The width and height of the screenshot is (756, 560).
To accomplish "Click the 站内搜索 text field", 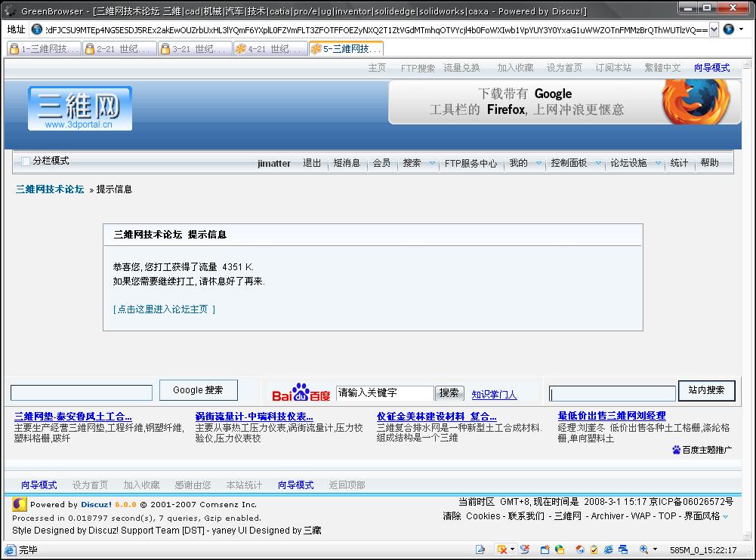I will click(x=613, y=393).
